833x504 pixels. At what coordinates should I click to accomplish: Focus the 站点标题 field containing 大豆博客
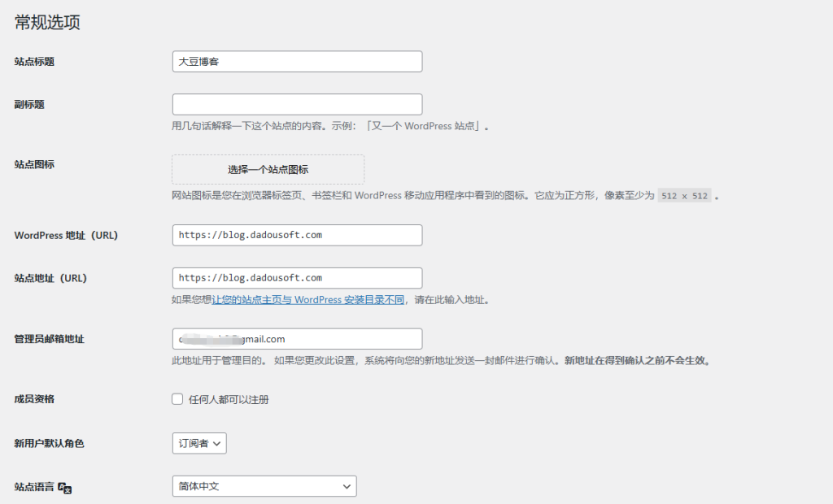tap(297, 62)
